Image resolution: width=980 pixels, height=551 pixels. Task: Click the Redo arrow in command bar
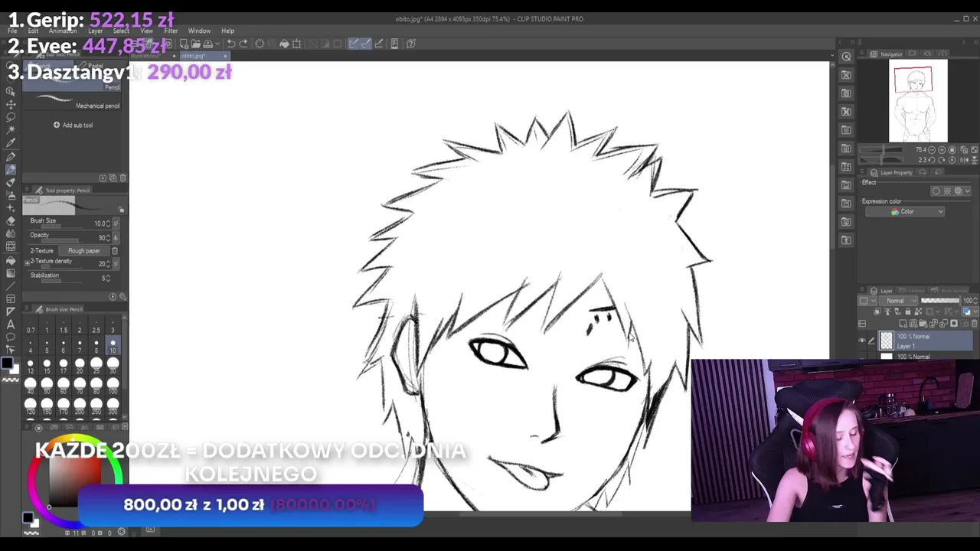pyautogui.click(x=243, y=44)
